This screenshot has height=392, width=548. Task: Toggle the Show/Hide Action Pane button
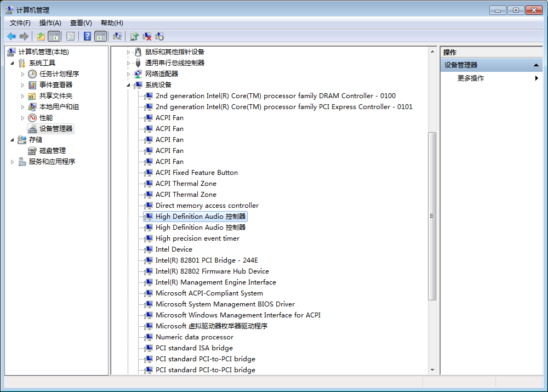click(x=100, y=36)
